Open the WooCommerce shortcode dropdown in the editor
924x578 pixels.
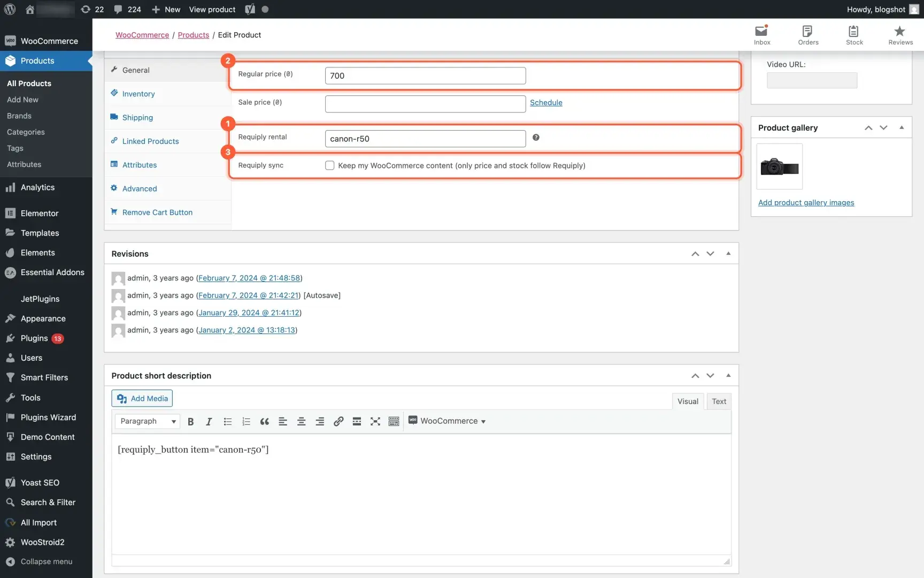[x=447, y=421]
